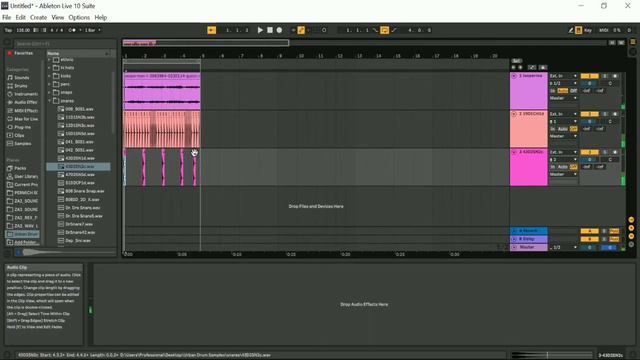
Task: Enable the Punch-Out switch
Action: 394,30
